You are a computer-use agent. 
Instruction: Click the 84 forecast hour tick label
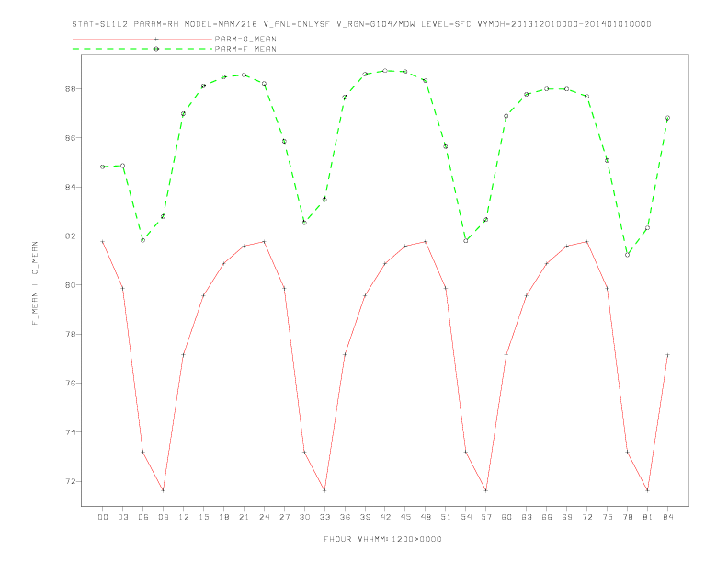pyautogui.click(x=667, y=517)
